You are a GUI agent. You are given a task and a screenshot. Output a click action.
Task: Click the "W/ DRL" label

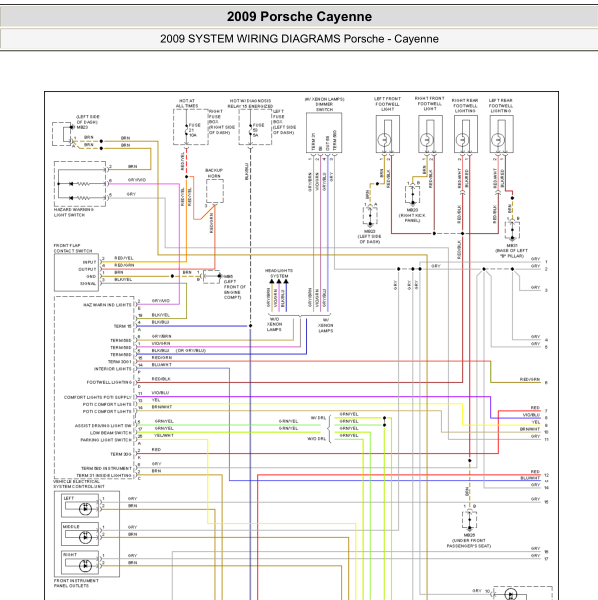(318, 418)
